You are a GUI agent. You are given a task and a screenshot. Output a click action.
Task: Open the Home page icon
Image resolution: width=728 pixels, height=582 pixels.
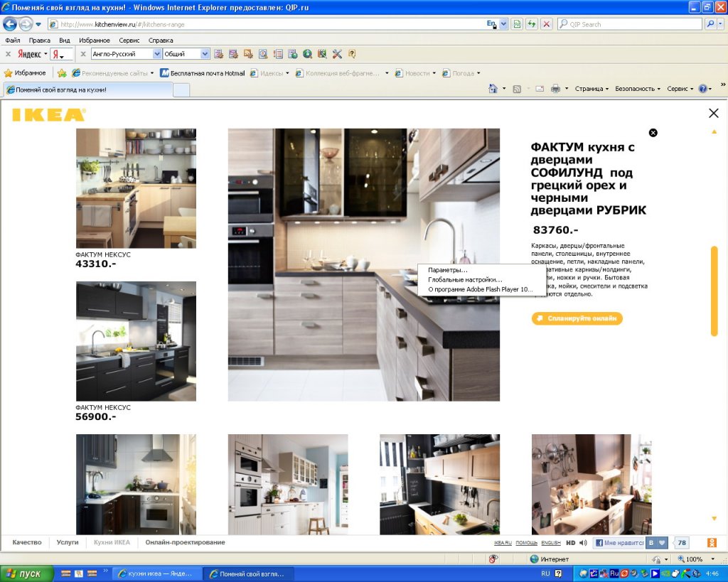[x=493, y=89]
